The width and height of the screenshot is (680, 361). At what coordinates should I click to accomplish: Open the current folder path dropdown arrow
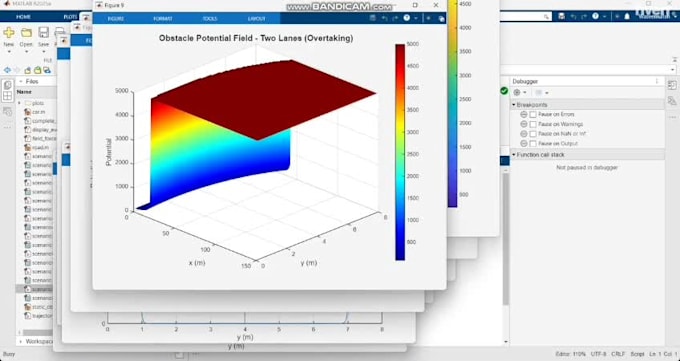(x=673, y=70)
